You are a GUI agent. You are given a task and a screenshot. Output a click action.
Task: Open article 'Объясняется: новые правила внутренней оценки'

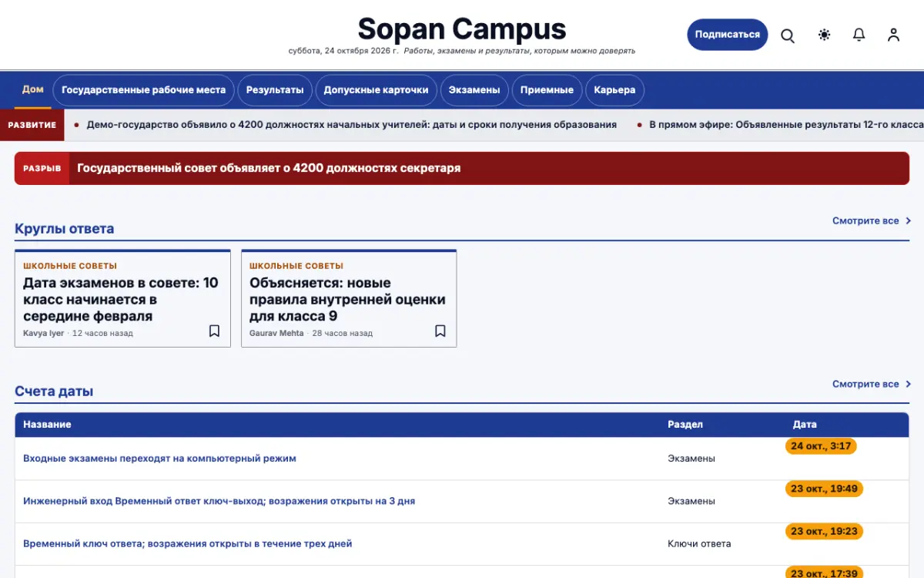pos(347,299)
